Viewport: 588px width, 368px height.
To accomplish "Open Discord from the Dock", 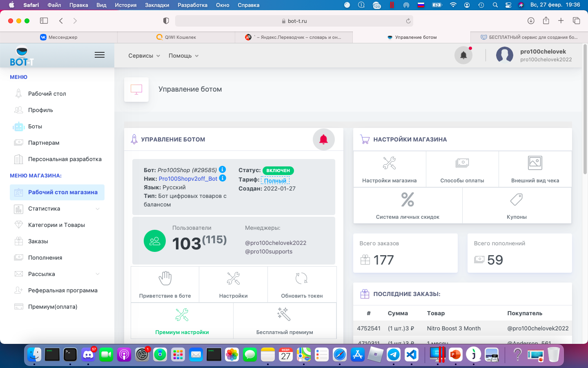I will (88, 354).
